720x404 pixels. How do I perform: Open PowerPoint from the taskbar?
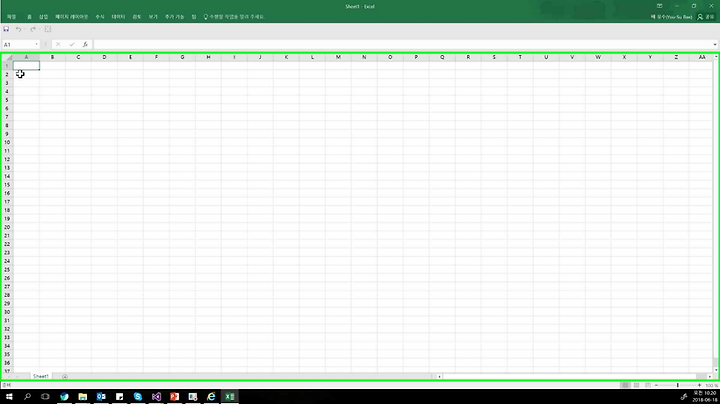(x=174, y=396)
